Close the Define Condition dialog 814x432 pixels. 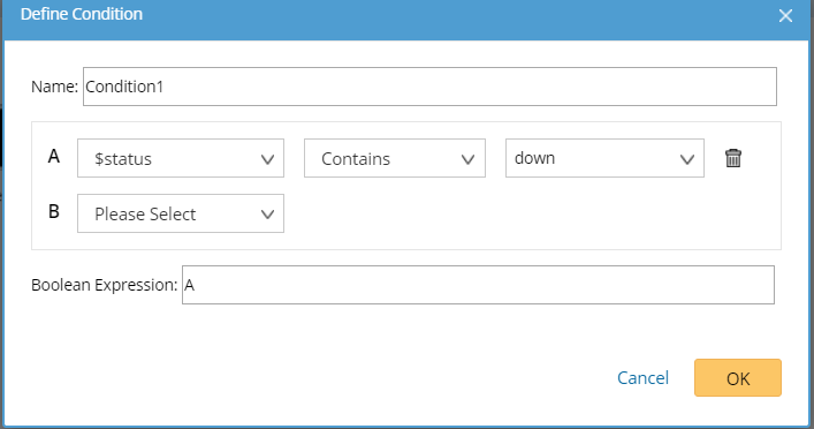786,16
